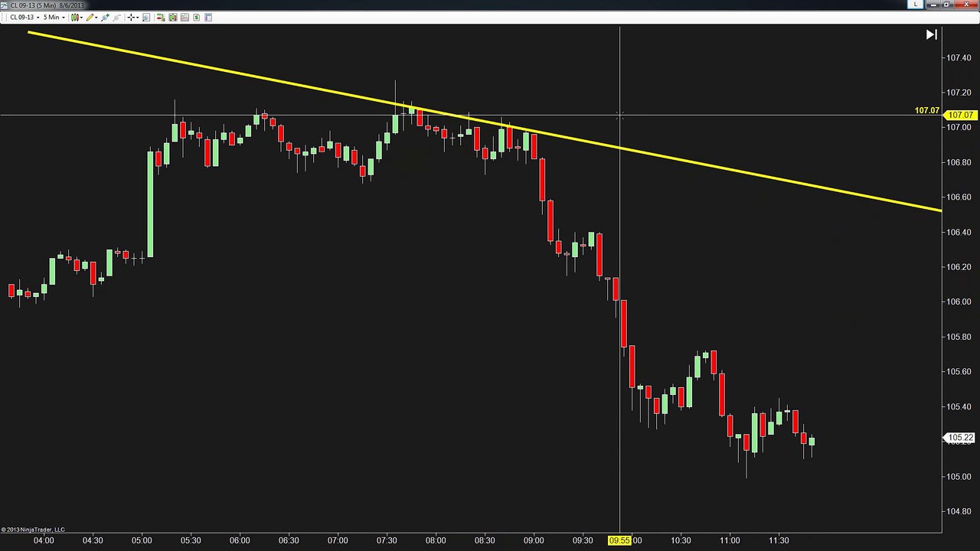
Task: Expand the cursor type dropdown arrow
Action: [138, 18]
